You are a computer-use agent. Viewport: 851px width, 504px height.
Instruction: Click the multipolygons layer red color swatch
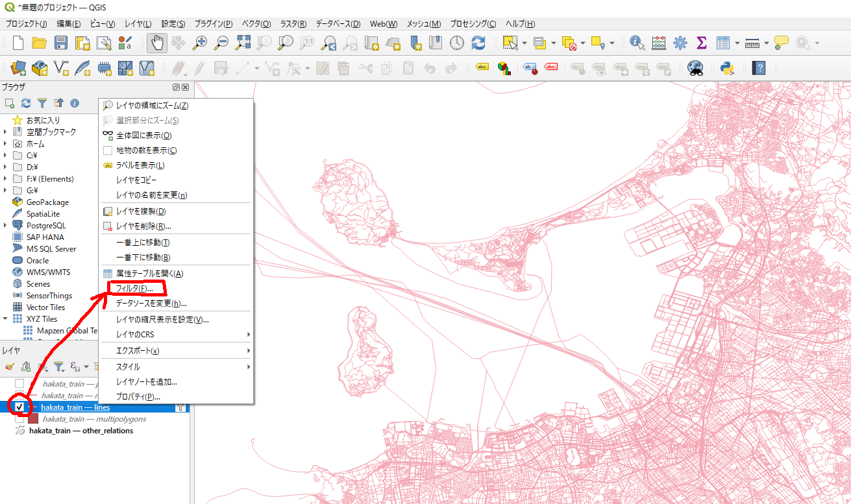tap(34, 419)
